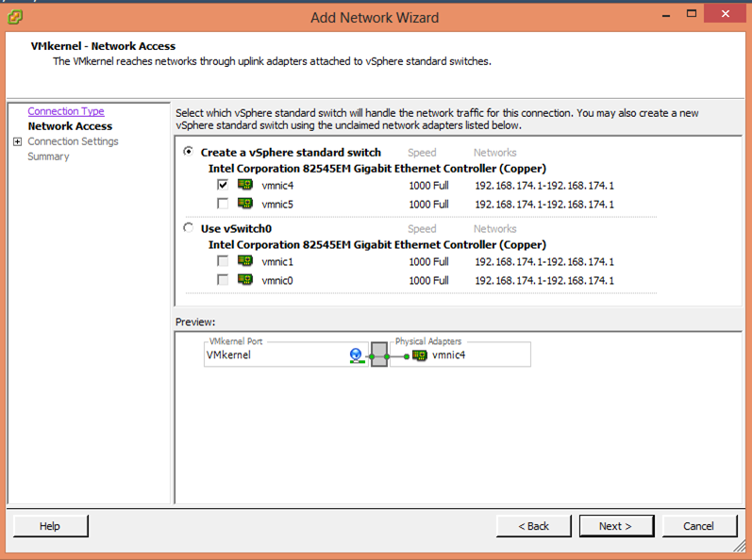The width and height of the screenshot is (752, 560).
Task: Click the Intel controller heading under vSwitch0
Action: [377, 245]
